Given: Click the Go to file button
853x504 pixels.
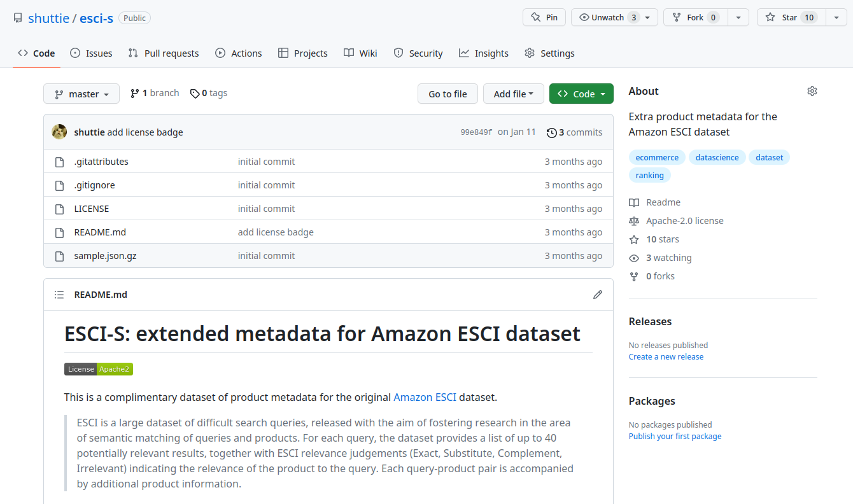Looking at the screenshot, I should tap(448, 94).
